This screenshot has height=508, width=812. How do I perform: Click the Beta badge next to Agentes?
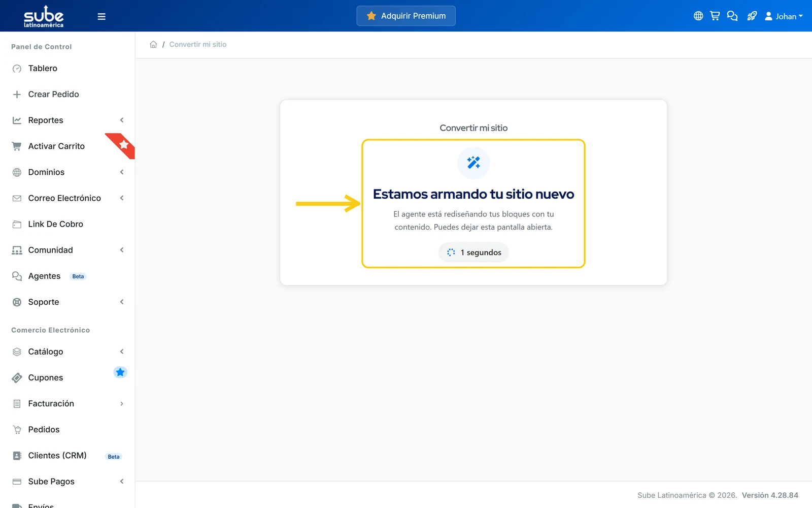pos(78,276)
